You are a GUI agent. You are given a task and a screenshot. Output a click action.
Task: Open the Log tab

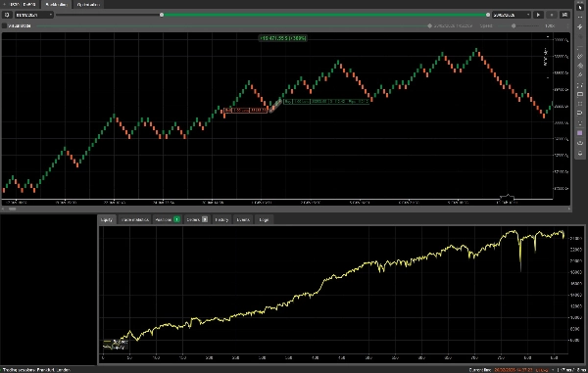[x=264, y=220]
